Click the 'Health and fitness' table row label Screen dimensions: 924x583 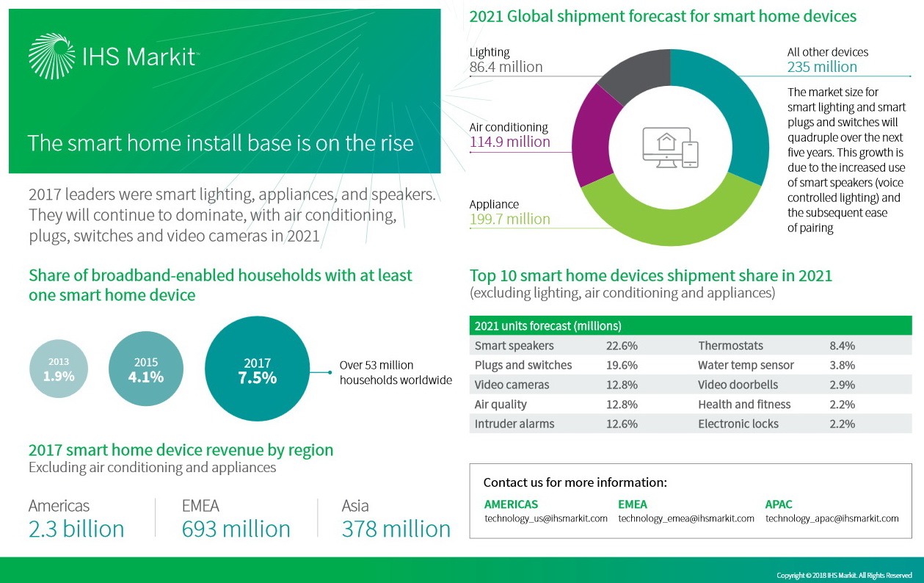tap(744, 405)
